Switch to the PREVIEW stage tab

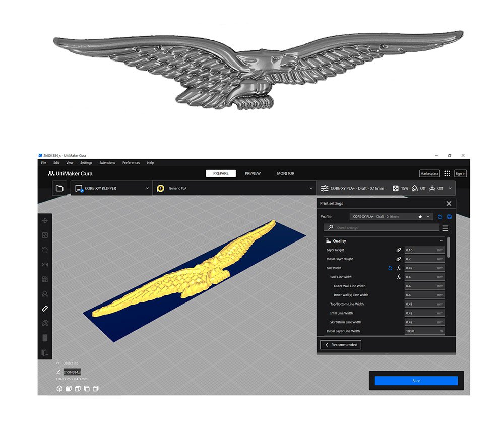(253, 173)
